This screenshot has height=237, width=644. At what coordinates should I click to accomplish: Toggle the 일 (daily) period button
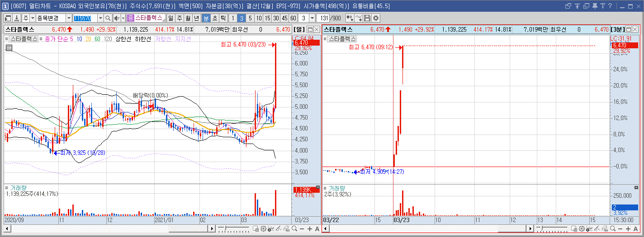pyautogui.click(x=171, y=18)
